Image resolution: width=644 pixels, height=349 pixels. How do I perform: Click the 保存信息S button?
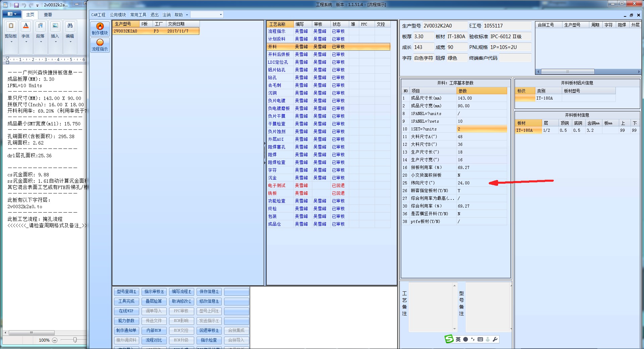pyautogui.click(x=209, y=292)
